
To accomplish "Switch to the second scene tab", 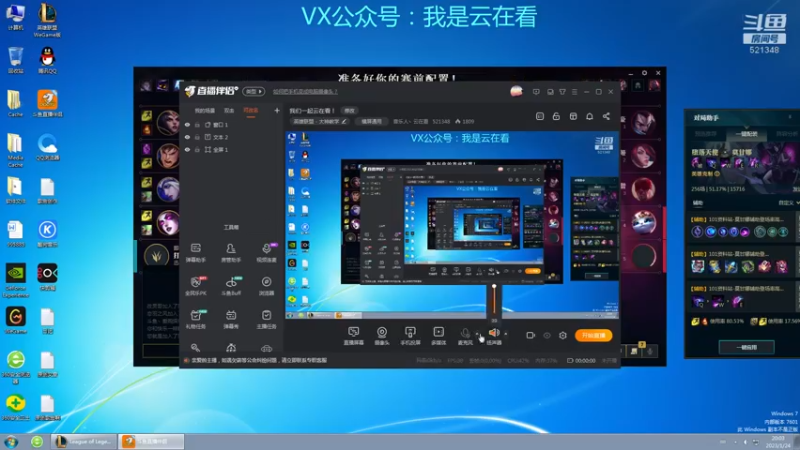I will (229, 110).
